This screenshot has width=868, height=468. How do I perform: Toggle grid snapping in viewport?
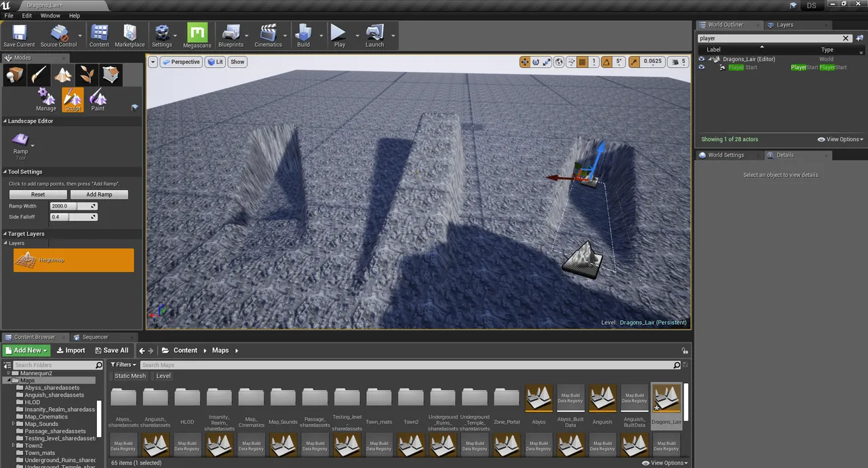point(582,62)
